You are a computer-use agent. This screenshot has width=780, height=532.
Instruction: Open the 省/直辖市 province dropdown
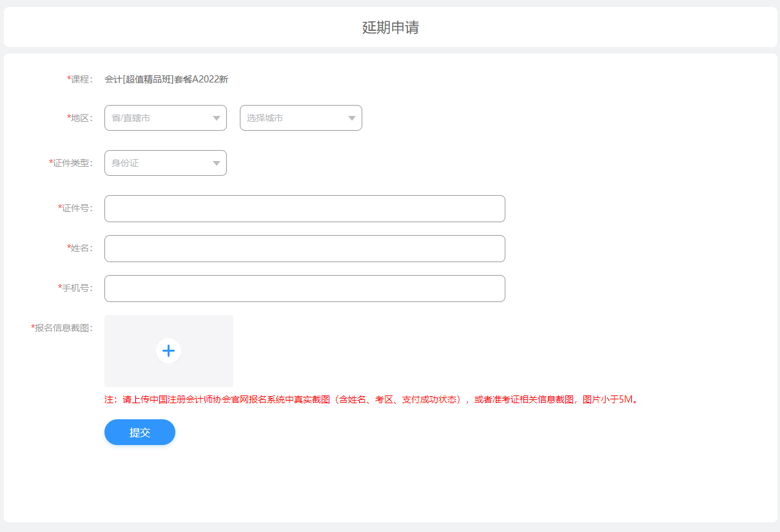point(165,118)
